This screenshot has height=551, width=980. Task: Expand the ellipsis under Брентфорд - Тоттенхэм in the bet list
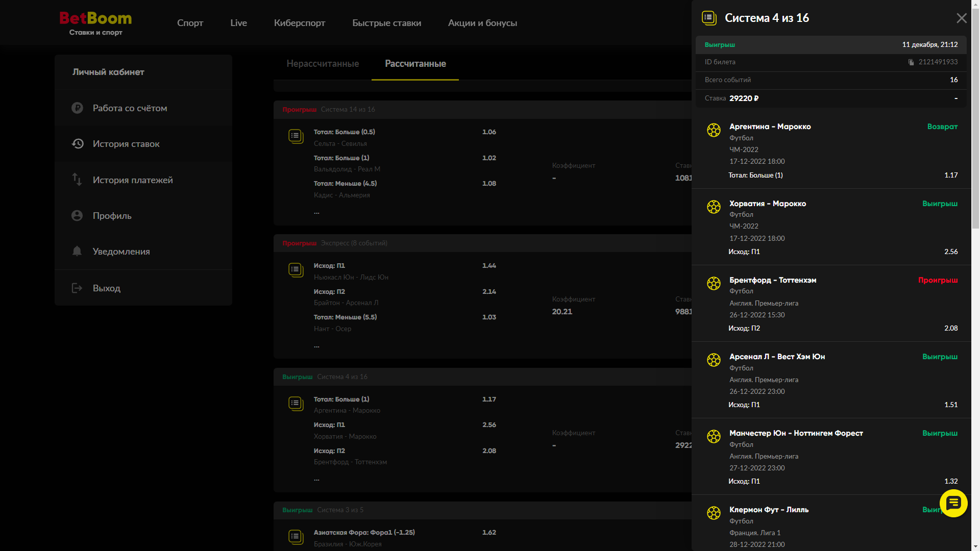316,479
